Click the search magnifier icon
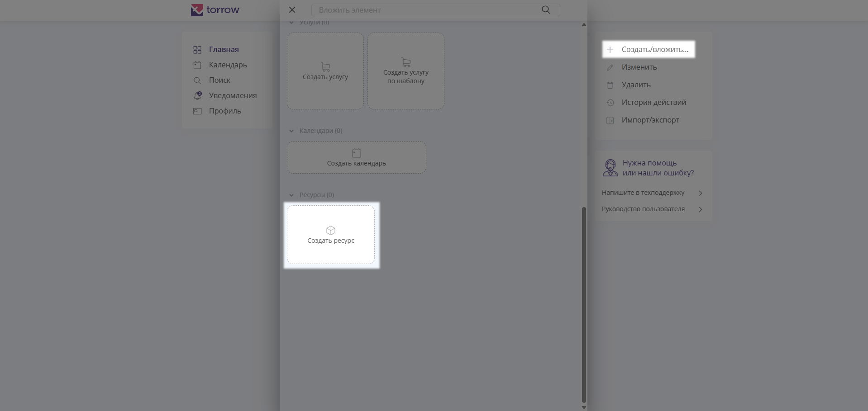The width and height of the screenshot is (868, 411). [x=546, y=10]
